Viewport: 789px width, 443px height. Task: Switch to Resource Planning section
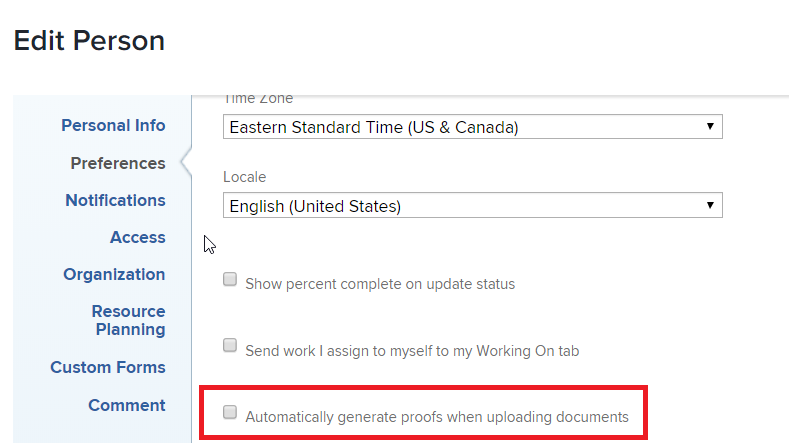[128, 320]
